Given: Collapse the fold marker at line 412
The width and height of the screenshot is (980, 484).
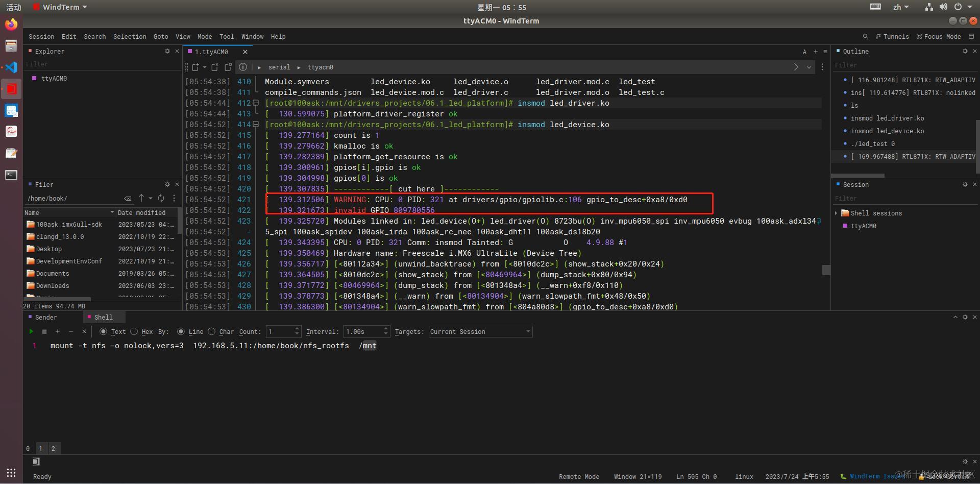Looking at the screenshot, I should [x=256, y=103].
